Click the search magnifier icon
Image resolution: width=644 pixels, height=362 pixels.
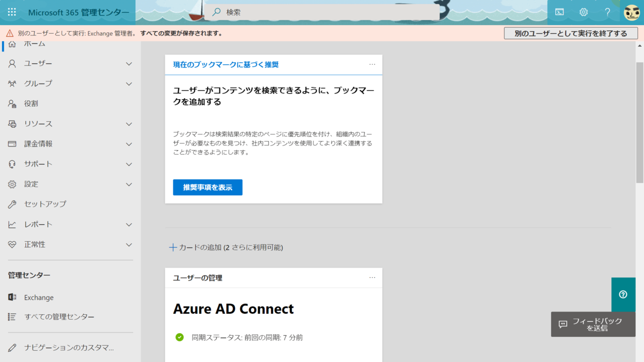216,12
